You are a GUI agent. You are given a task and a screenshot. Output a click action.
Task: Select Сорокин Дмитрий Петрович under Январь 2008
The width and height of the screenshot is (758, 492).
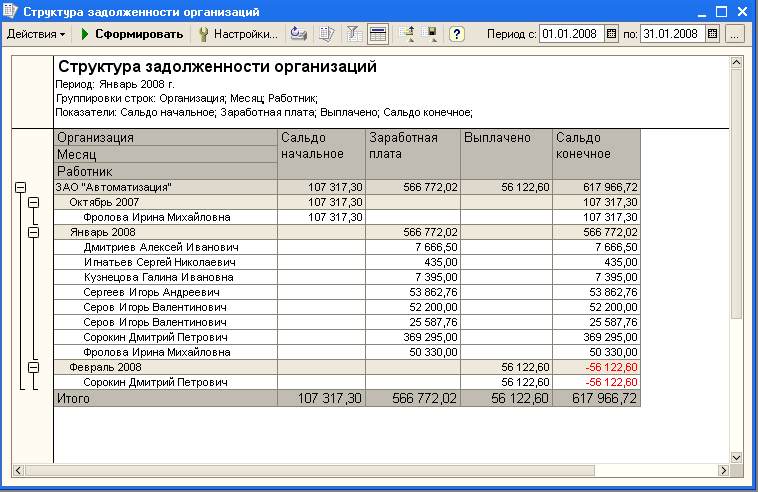(155, 337)
